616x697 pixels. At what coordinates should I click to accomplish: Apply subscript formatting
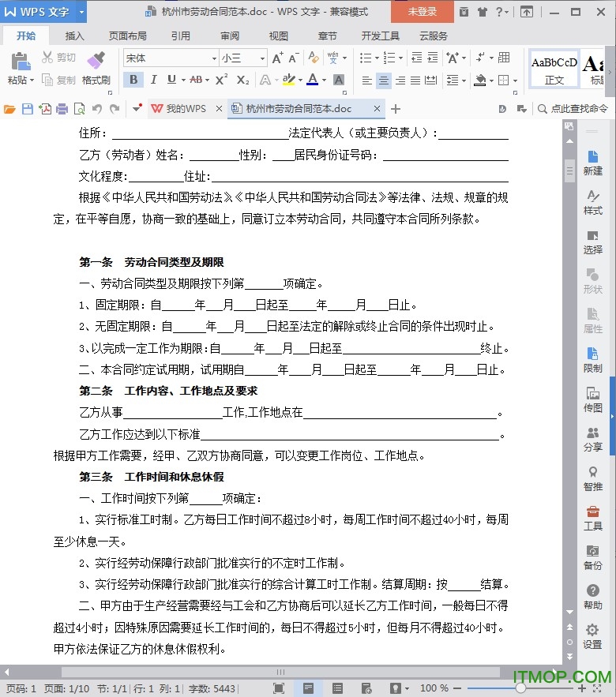(x=242, y=80)
